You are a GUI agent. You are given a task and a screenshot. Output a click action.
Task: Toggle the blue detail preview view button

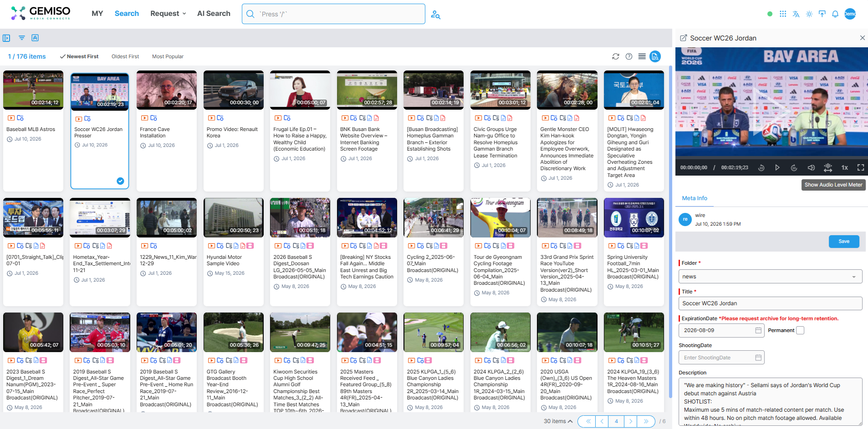coord(655,56)
